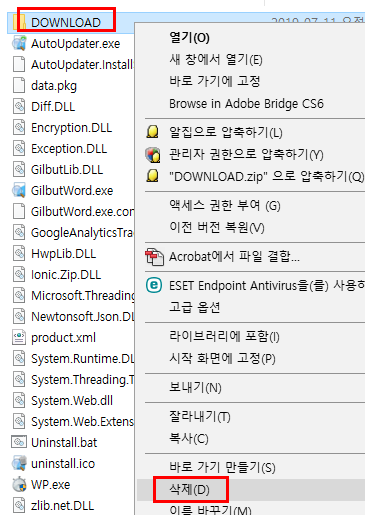Click the ALZip icon beside 알집으로 압축하기

pos(153,132)
